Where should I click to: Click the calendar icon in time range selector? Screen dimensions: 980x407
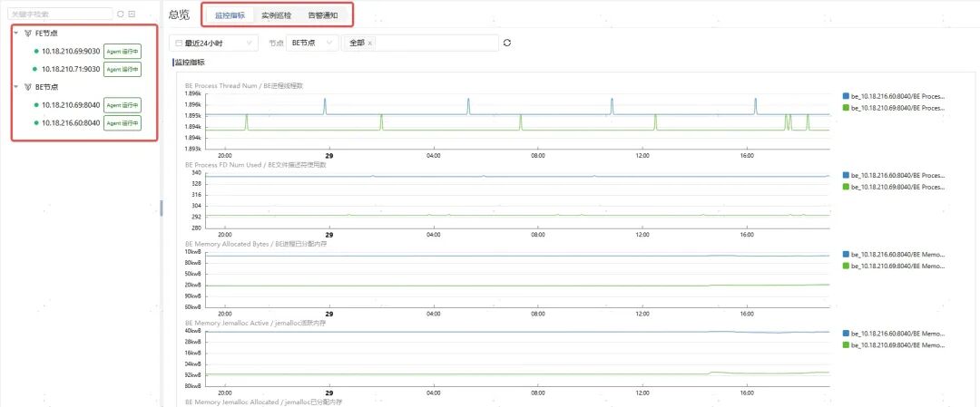pyautogui.click(x=179, y=44)
